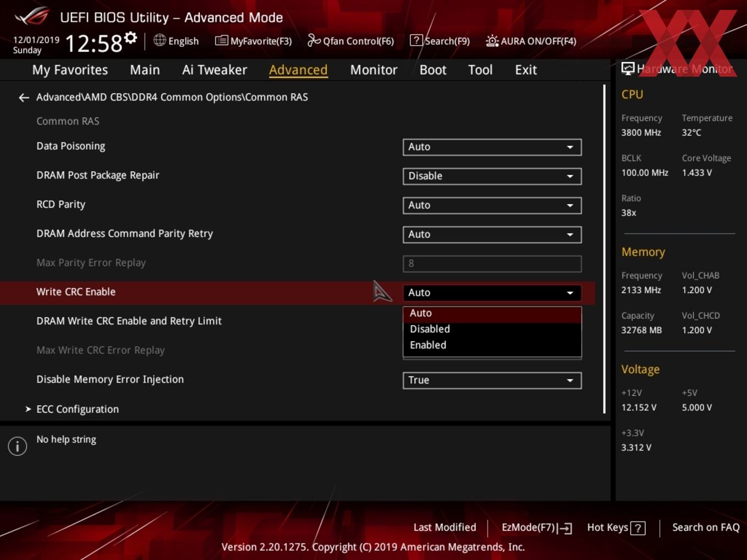Click the globe language icon

[159, 40]
